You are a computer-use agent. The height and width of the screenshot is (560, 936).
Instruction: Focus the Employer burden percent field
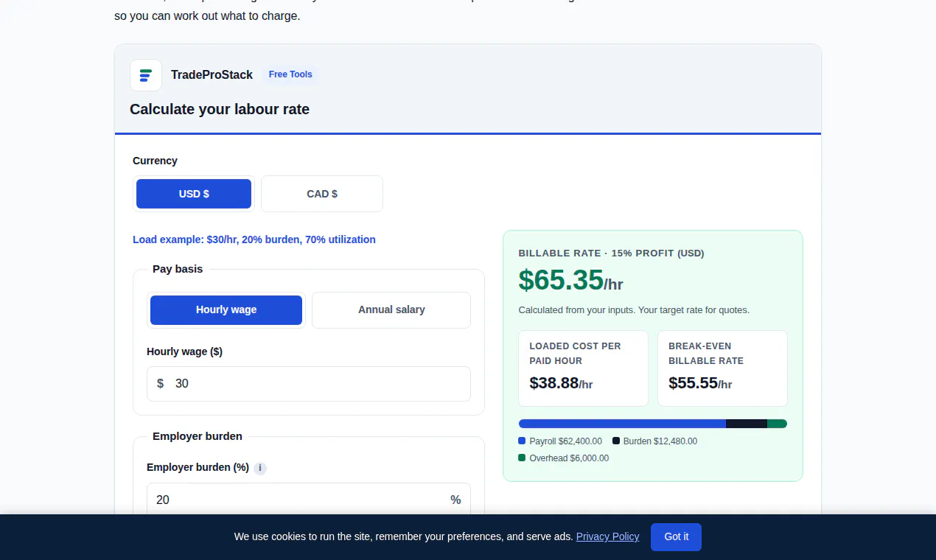(x=309, y=500)
